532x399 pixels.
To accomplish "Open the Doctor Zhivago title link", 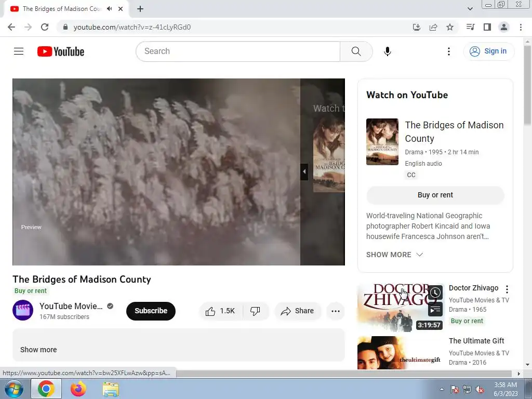I will 473,288.
